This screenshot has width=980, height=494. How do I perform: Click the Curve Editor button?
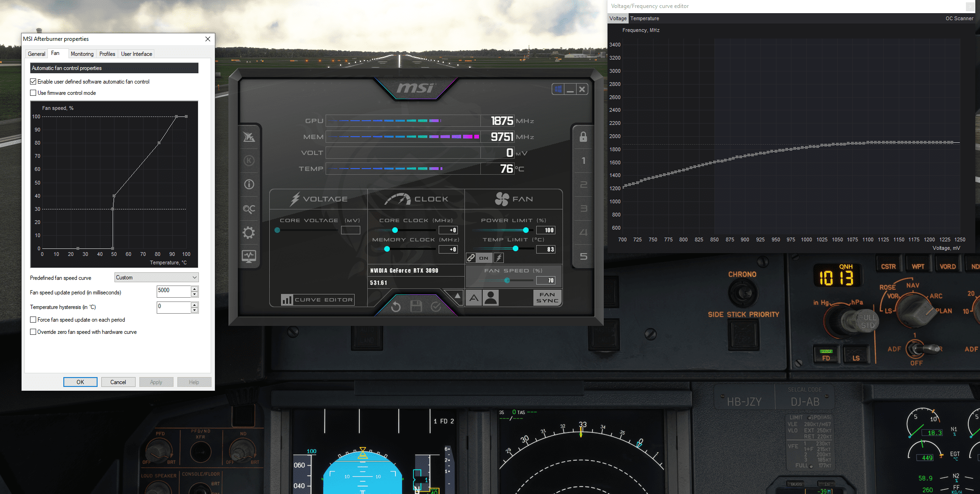coord(318,300)
